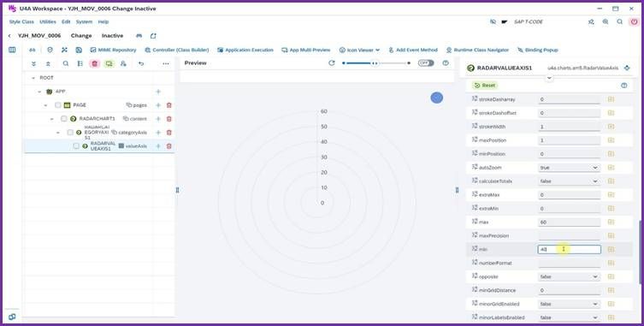Open the Icon Viewer dropdown
Screen dimensions: 644x326
point(359,50)
